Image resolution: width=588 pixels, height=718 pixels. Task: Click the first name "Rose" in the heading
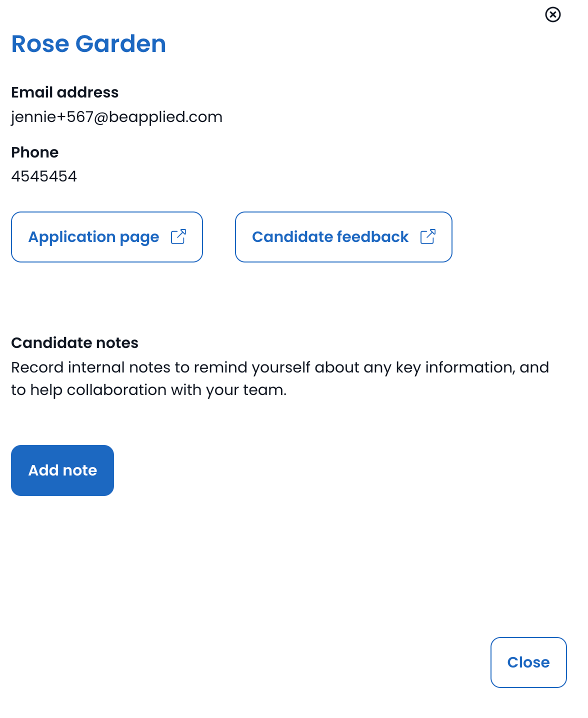40,44
